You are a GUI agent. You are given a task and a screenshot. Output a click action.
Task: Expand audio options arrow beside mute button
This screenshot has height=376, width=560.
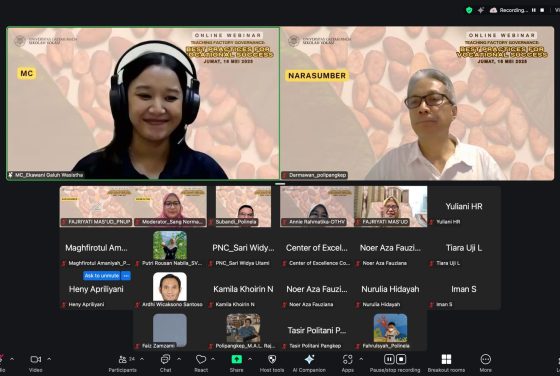pyautogui.click(x=12, y=359)
